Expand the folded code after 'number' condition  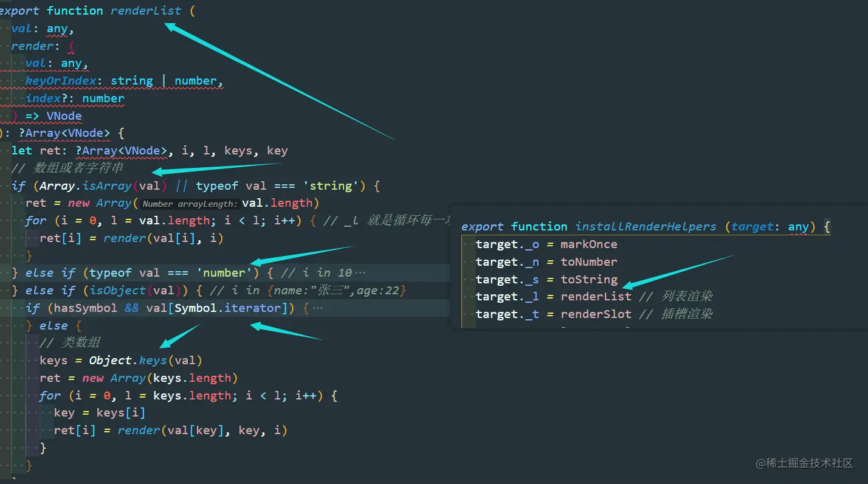(x=359, y=273)
